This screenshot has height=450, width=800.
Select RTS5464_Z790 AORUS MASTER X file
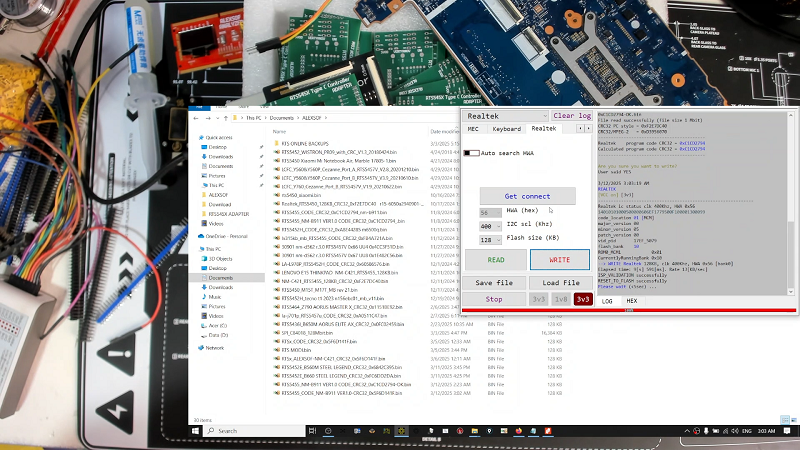[x=342, y=307]
